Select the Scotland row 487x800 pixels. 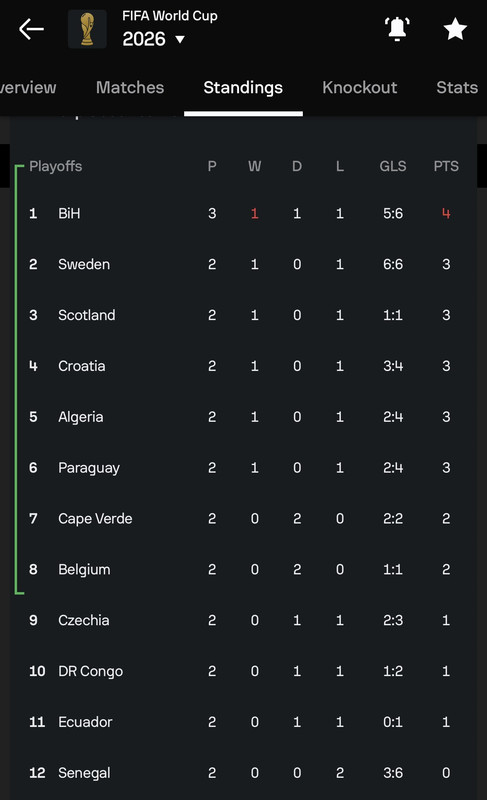[244, 315]
